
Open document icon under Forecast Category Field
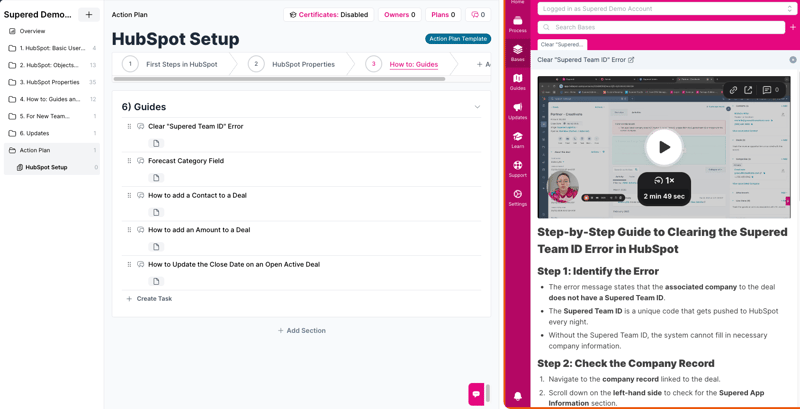coord(156,178)
